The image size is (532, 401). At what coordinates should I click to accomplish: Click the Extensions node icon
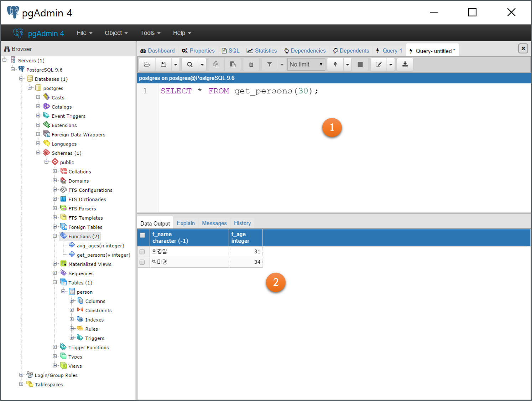click(47, 125)
